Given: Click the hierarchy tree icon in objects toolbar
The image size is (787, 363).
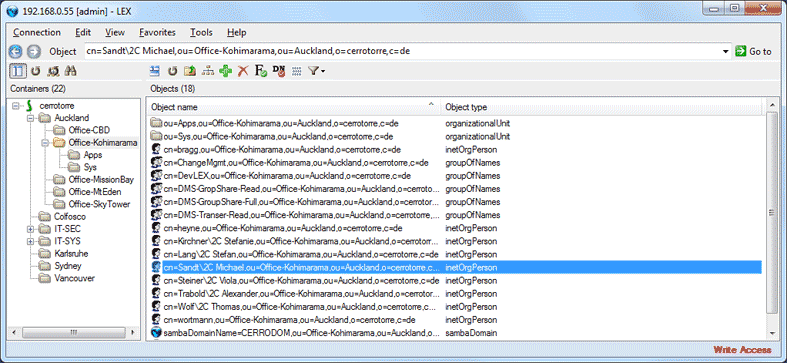Looking at the screenshot, I should [x=208, y=71].
